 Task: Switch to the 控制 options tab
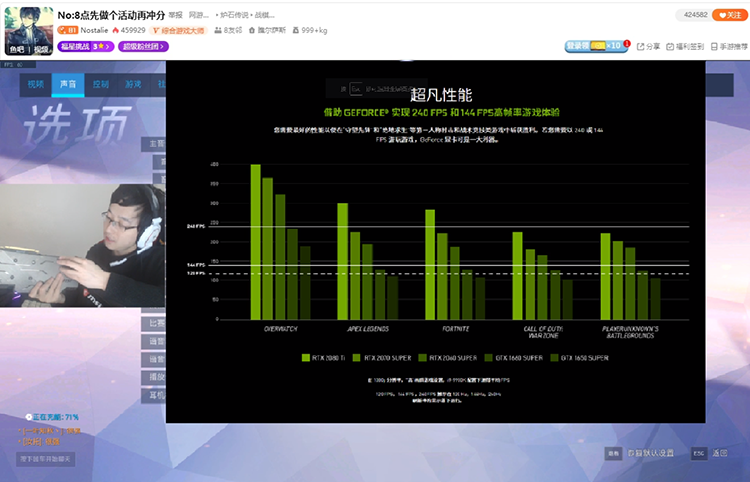point(101,85)
